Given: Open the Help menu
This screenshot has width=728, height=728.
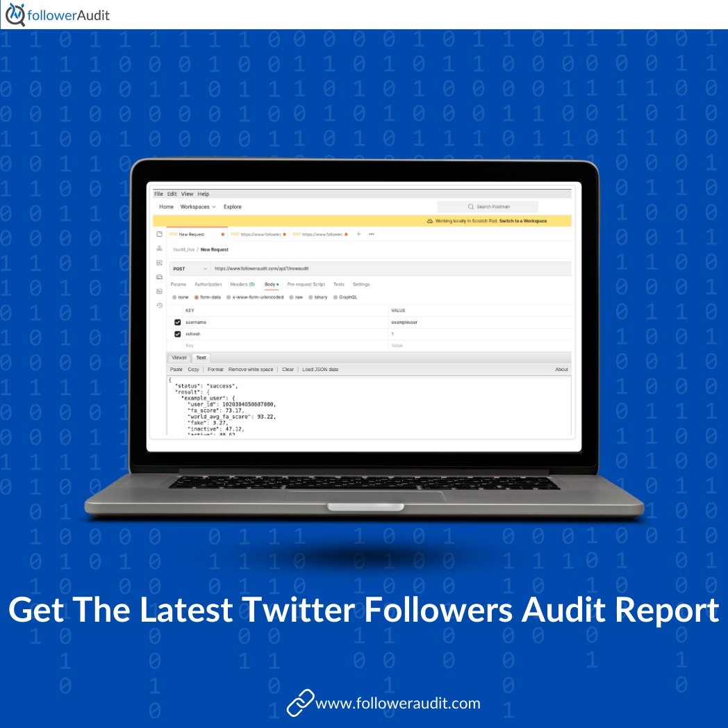Looking at the screenshot, I should click(204, 194).
